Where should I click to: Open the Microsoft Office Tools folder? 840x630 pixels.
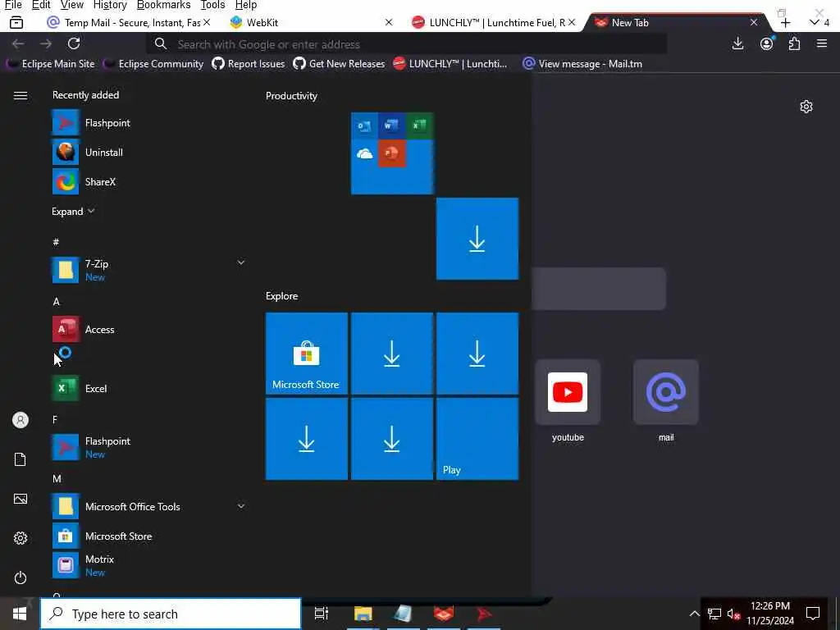(148, 507)
